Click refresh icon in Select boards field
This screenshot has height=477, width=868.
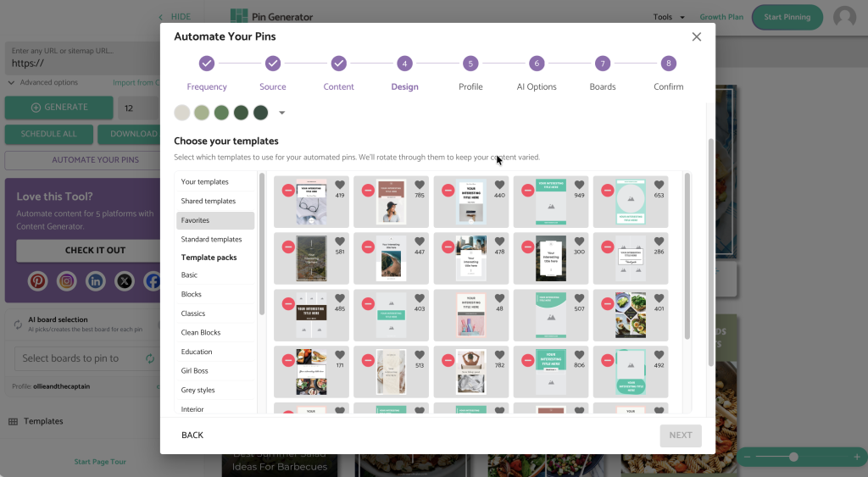coord(150,358)
